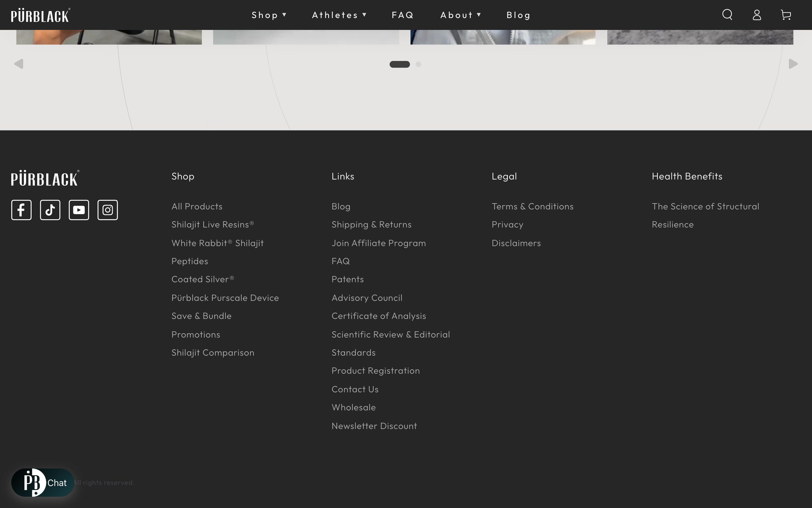
Task: Select the second carousel pagination dot
Action: pyautogui.click(x=418, y=64)
